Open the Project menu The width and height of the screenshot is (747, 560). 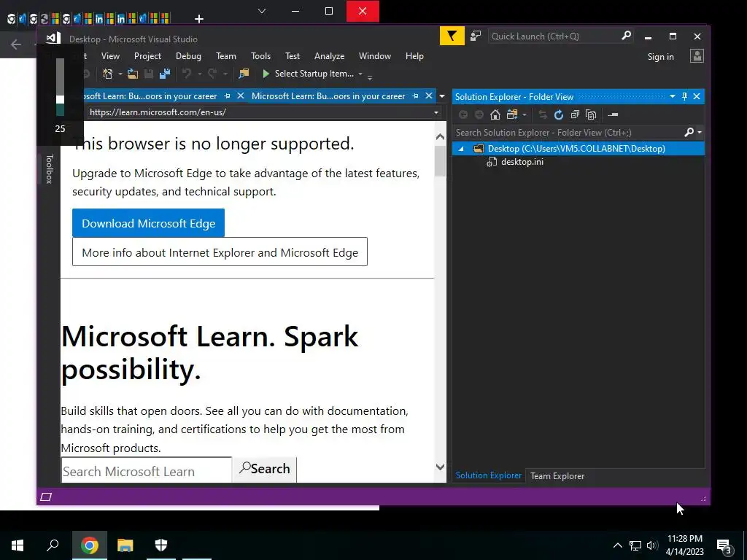(x=147, y=56)
